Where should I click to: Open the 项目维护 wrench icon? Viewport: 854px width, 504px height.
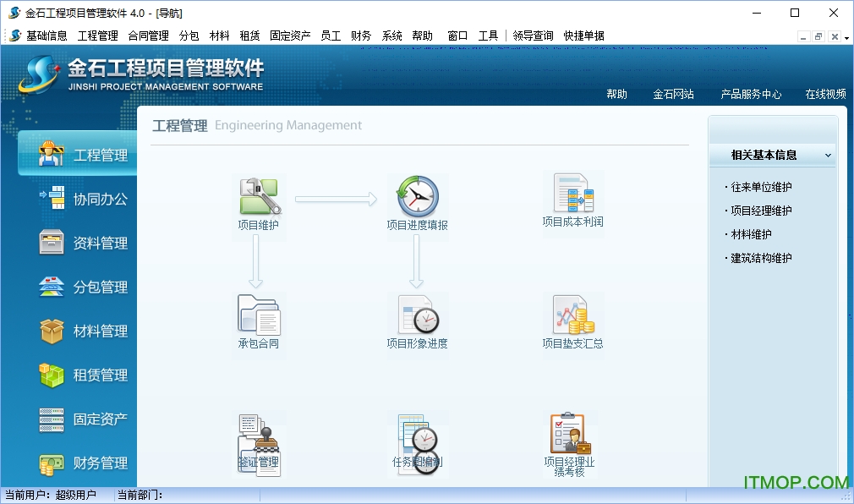point(259,196)
